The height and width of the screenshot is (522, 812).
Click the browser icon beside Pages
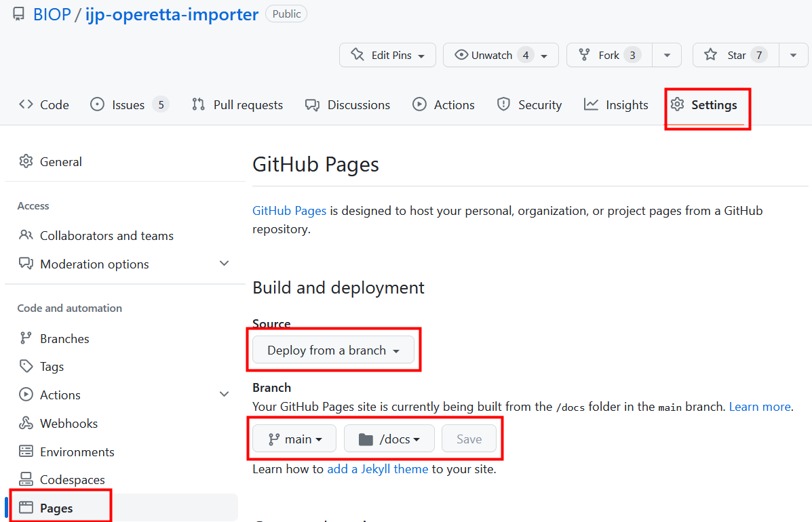click(x=26, y=508)
